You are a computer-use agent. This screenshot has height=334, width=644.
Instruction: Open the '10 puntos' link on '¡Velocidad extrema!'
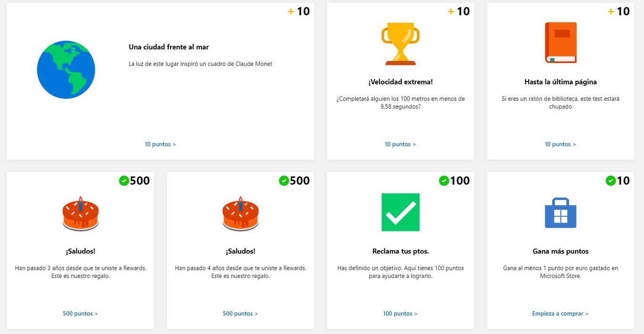click(x=400, y=144)
